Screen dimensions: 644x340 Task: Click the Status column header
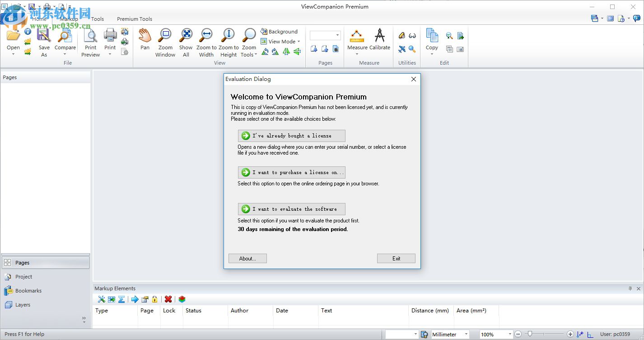(x=205, y=311)
